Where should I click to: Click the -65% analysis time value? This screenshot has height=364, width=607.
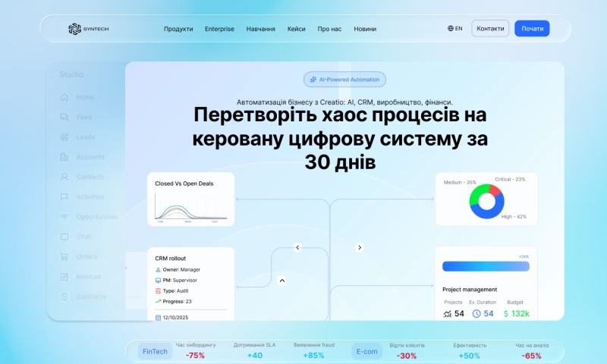pyautogui.click(x=532, y=356)
